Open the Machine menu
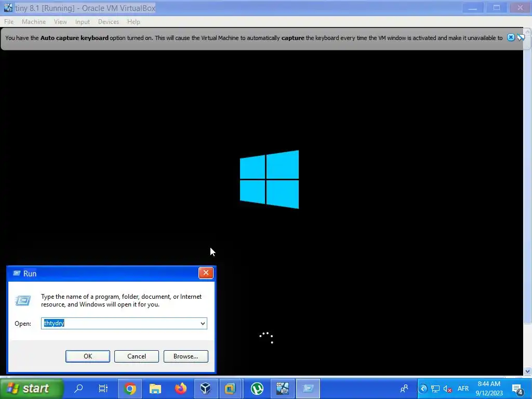This screenshot has width=532, height=399. pos(34,22)
